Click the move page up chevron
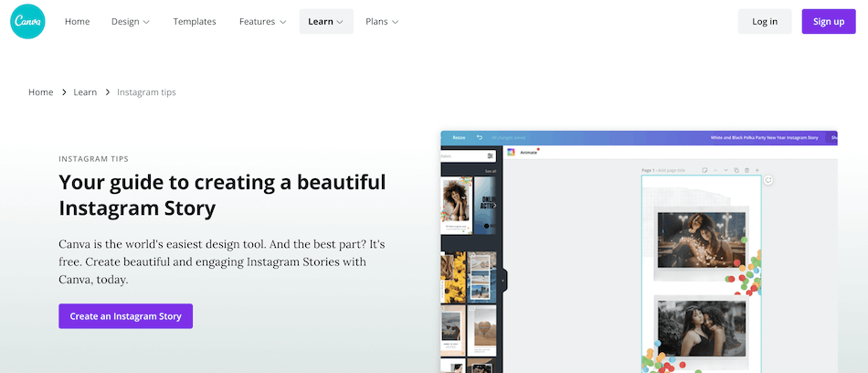Image resolution: width=868 pixels, height=373 pixels. point(715,170)
